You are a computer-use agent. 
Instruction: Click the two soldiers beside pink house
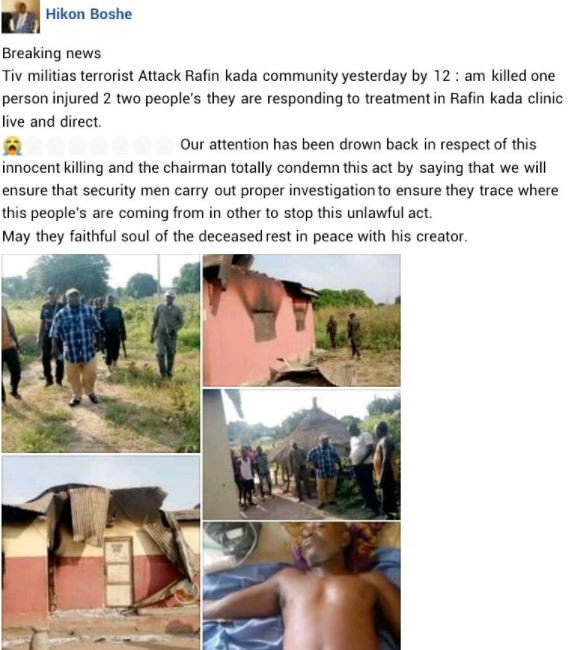point(344,336)
